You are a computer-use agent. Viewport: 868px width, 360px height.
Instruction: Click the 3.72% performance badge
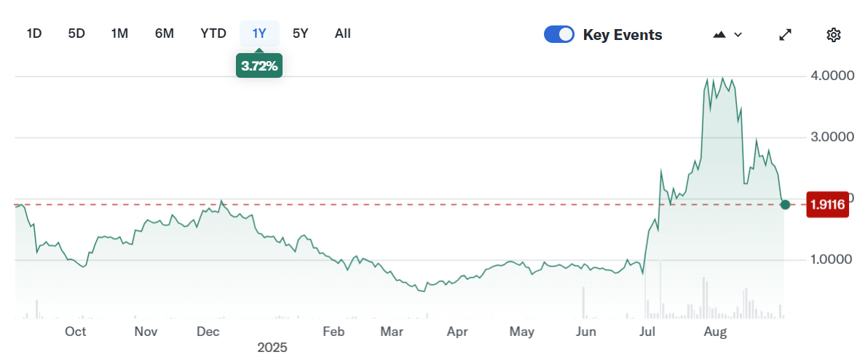(259, 66)
